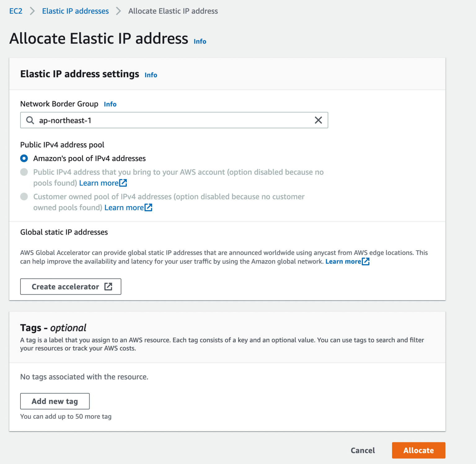Click the external link icon beside Create accelerator

pyautogui.click(x=108, y=287)
